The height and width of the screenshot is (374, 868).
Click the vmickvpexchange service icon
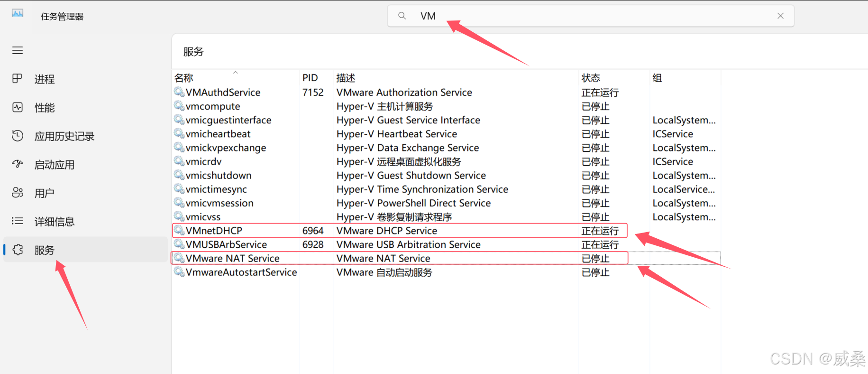click(179, 147)
